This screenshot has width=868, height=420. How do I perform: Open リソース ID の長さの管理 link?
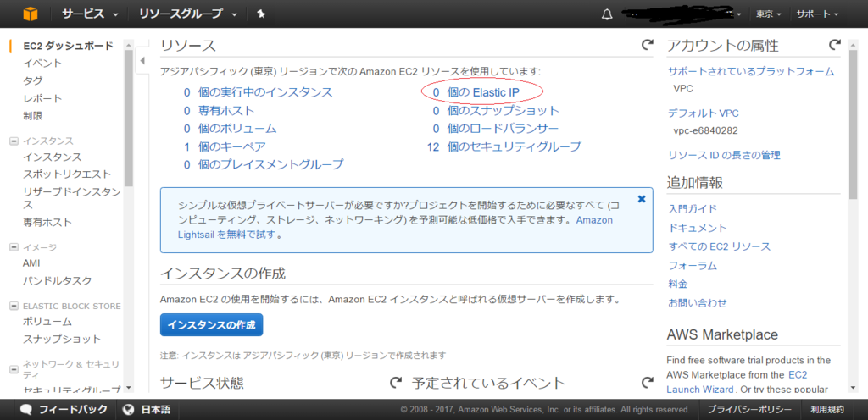[724, 155]
